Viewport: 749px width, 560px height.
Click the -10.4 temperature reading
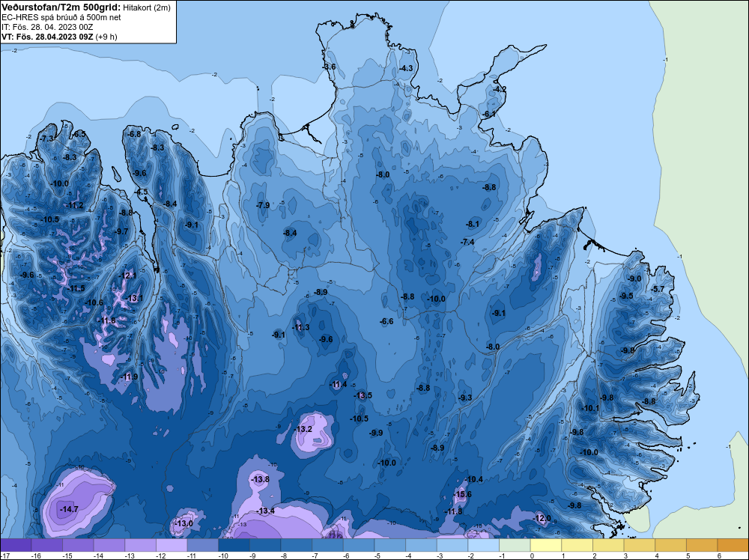point(474,479)
